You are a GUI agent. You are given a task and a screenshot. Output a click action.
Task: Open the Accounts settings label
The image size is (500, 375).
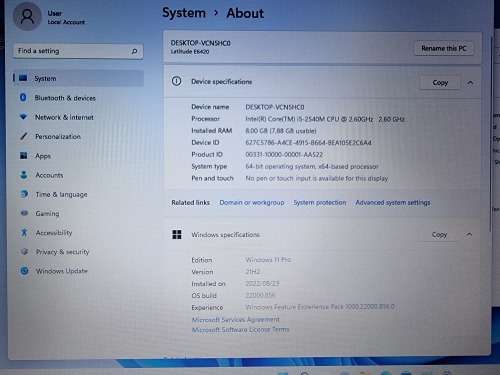(49, 175)
